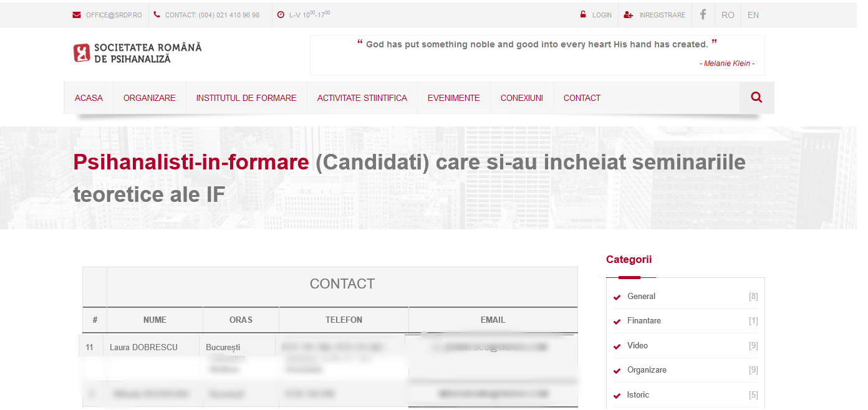This screenshot has width=868, height=410.
Task: Click the clock icon beside schedule hours
Action: [x=281, y=15]
